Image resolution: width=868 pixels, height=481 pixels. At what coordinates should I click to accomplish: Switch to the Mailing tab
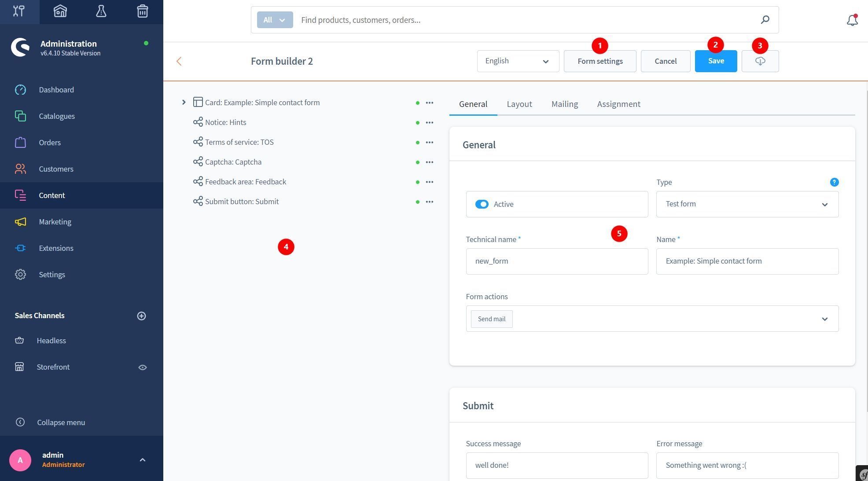[564, 104]
